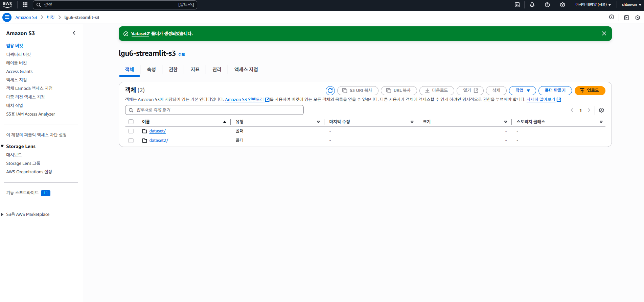Dismiss the green success banner
644x302 pixels.
(604, 33)
